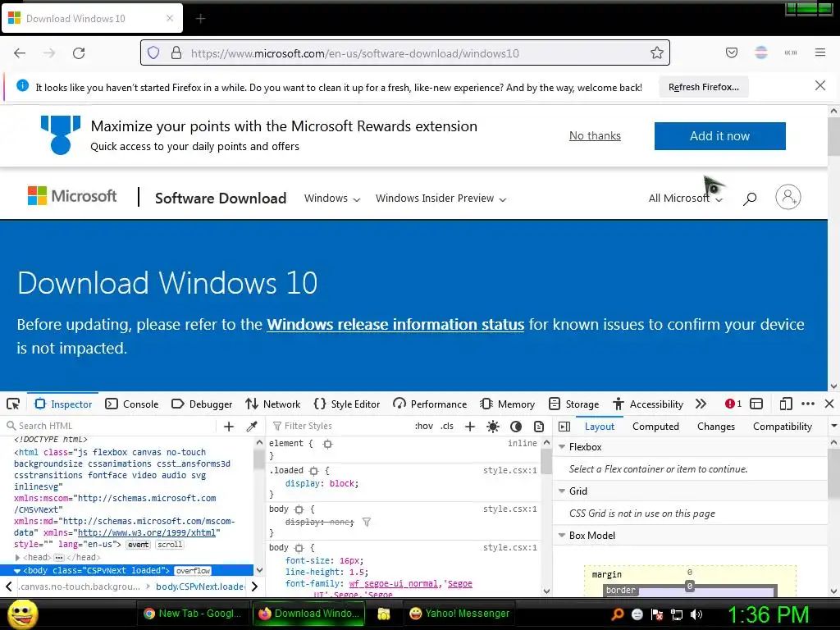This screenshot has height=630, width=840.
Task: Toggle print media simulation icon
Action: [539, 427]
